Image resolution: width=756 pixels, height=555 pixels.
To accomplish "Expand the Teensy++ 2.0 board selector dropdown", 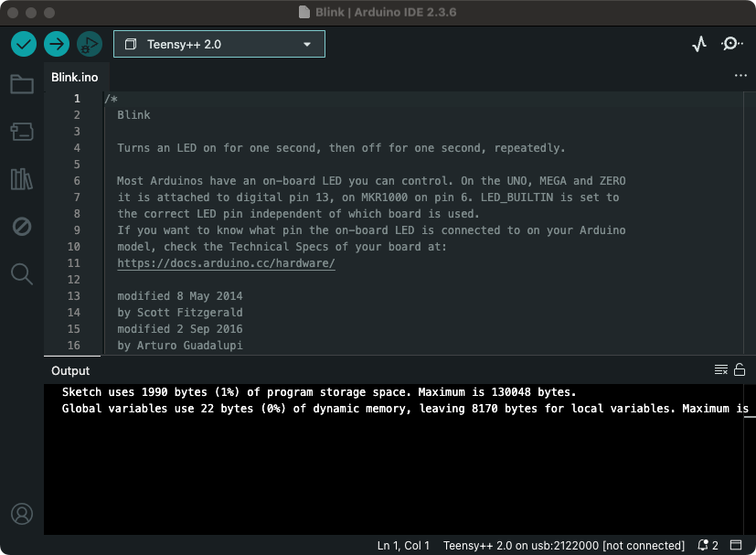I will click(219, 44).
